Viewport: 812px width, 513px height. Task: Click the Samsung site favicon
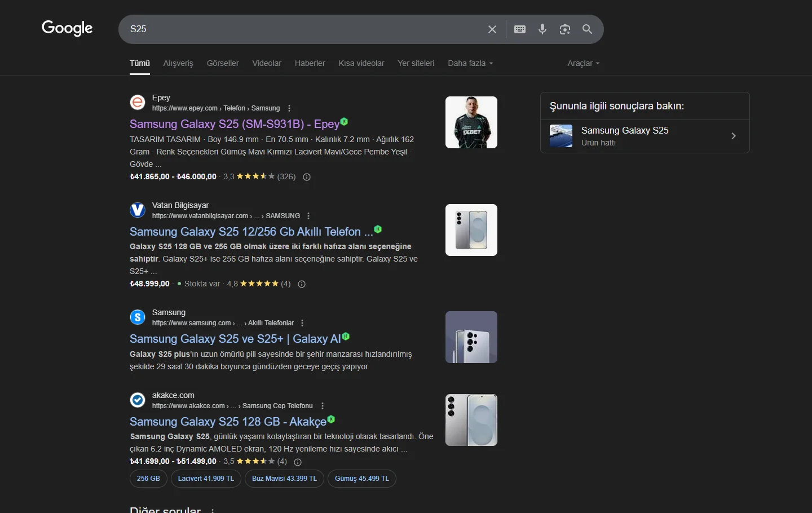[x=138, y=317]
